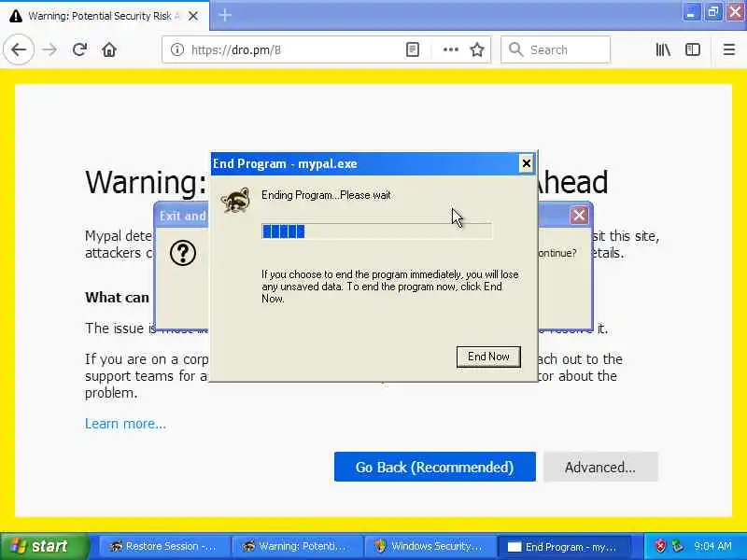Switch to End Program taskbar item
Image resolution: width=747 pixels, height=560 pixels.
(564, 546)
